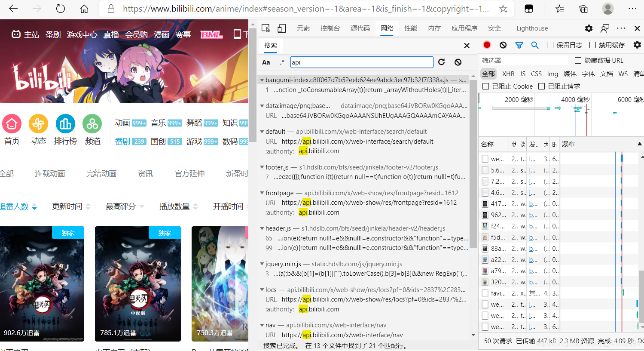
Task: Check 隐藏数据 URL option
Action: point(578,60)
